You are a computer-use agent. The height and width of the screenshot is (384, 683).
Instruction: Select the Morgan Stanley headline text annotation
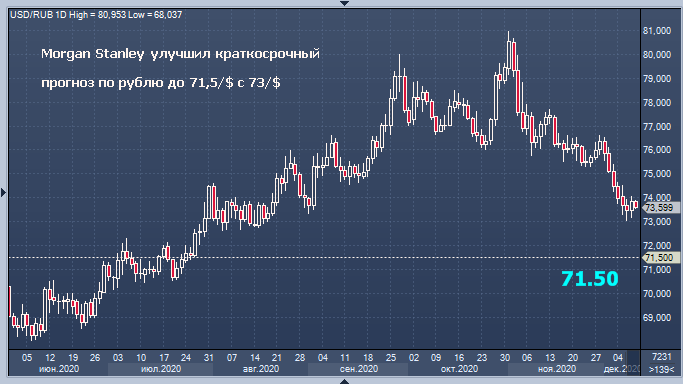180,54
